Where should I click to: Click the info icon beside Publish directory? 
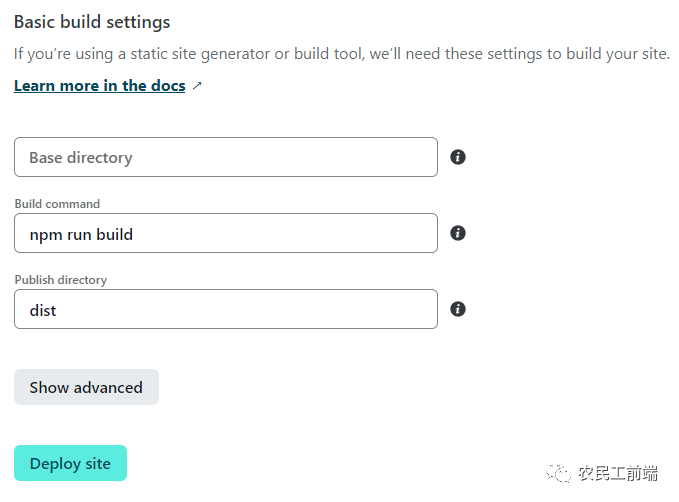click(458, 309)
